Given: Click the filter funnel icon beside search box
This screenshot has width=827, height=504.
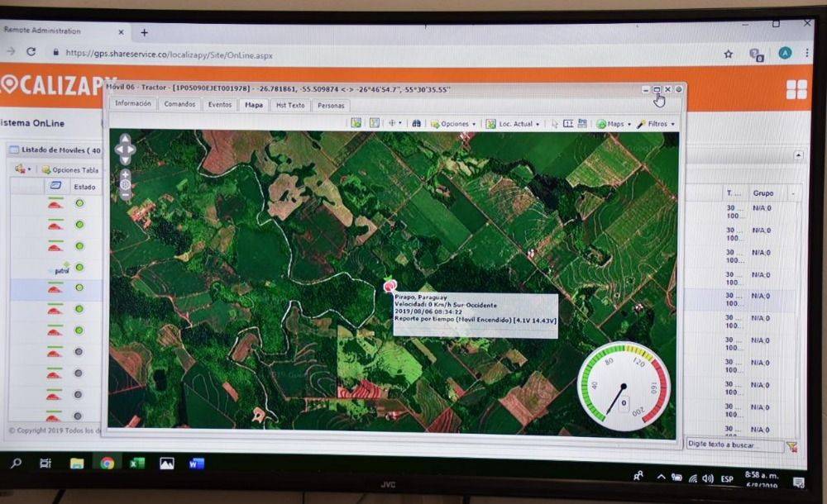Looking at the screenshot, I should pyautogui.click(x=791, y=446).
